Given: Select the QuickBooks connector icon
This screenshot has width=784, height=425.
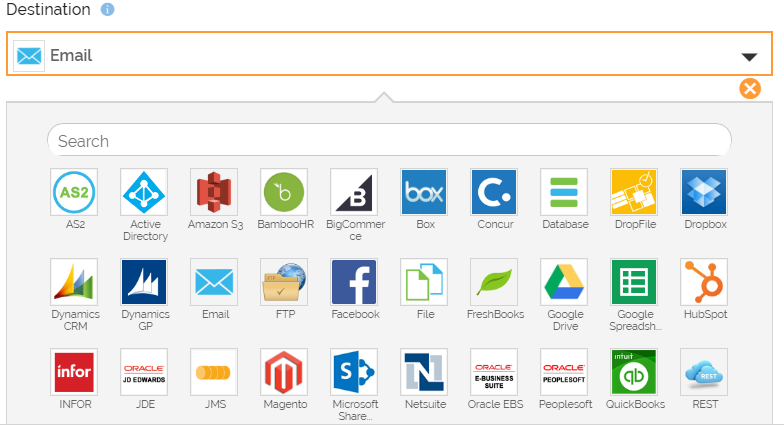Looking at the screenshot, I should tap(635, 372).
